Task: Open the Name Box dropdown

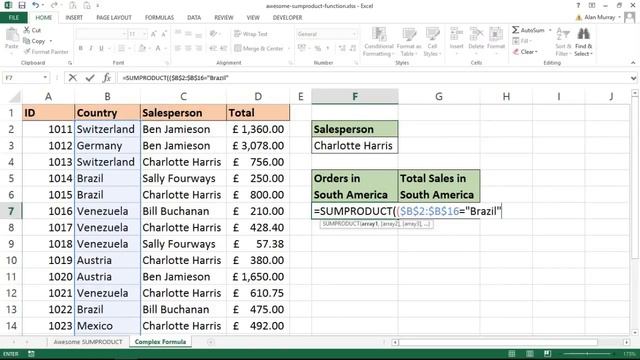Action: [x=45, y=78]
